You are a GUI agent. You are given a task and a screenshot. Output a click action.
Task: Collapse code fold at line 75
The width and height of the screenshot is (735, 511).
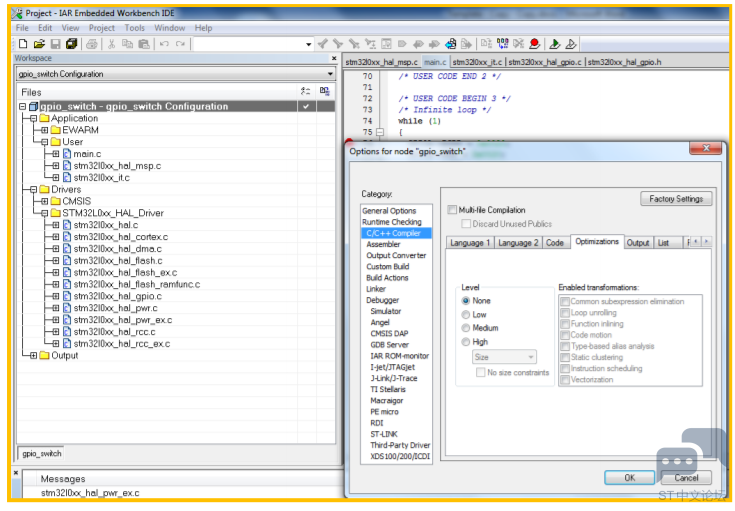click(x=380, y=132)
